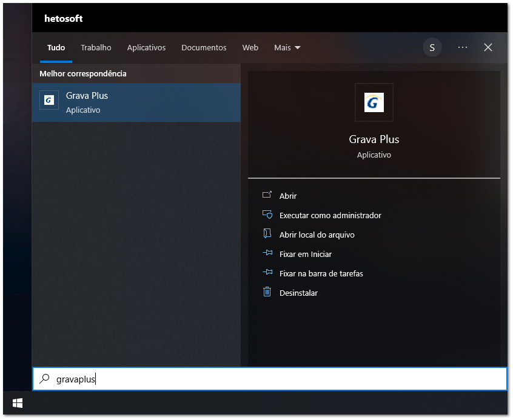Click the S account avatar
This screenshot has width=513, height=420.
(x=432, y=47)
